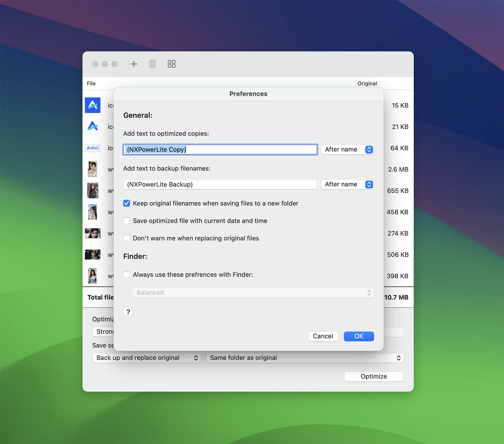Click the help question mark button
This screenshot has width=504, height=444.
coord(128,312)
